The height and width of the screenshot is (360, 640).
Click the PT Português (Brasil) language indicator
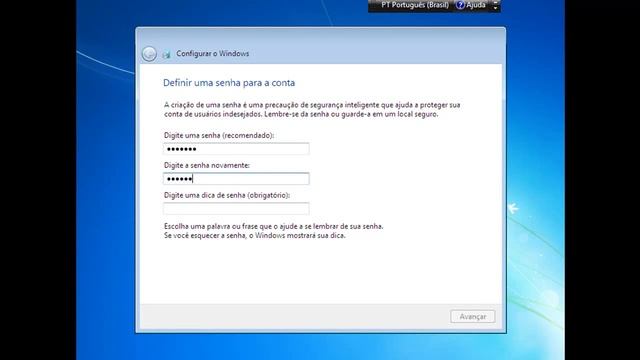[415, 5]
